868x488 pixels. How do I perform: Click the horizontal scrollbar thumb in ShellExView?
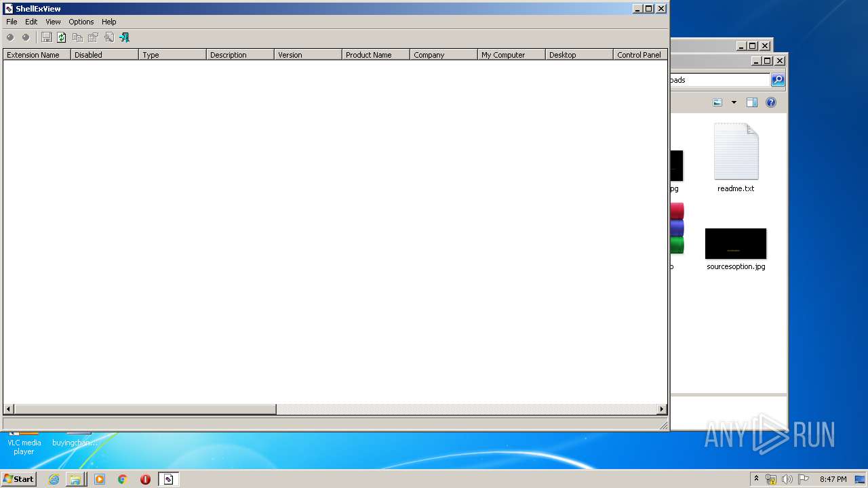145,409
